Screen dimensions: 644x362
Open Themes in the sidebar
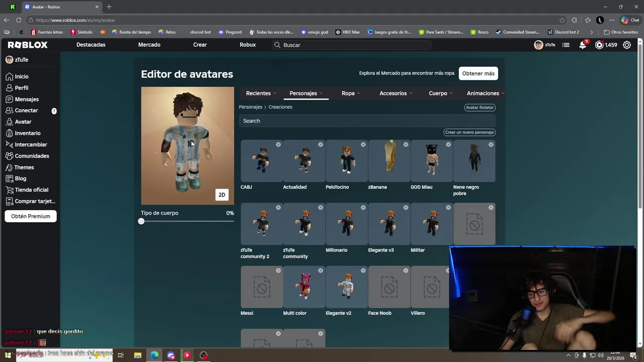(20, 167)
